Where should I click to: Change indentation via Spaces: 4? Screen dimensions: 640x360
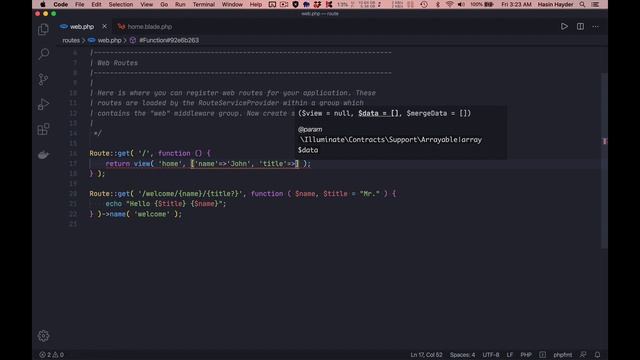coord(462,355)
